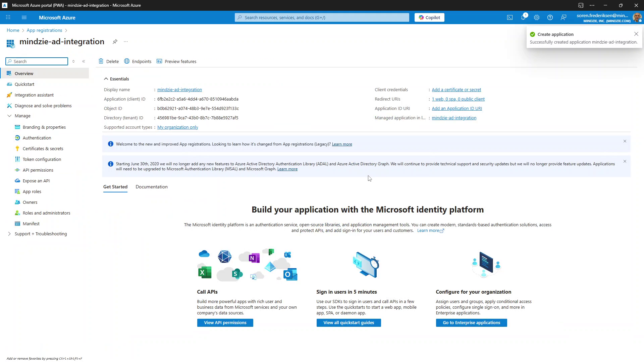644x362 pixels.
Task: Collapse the left sidebar with the double chevron
Action: click(x=84, y=61)
